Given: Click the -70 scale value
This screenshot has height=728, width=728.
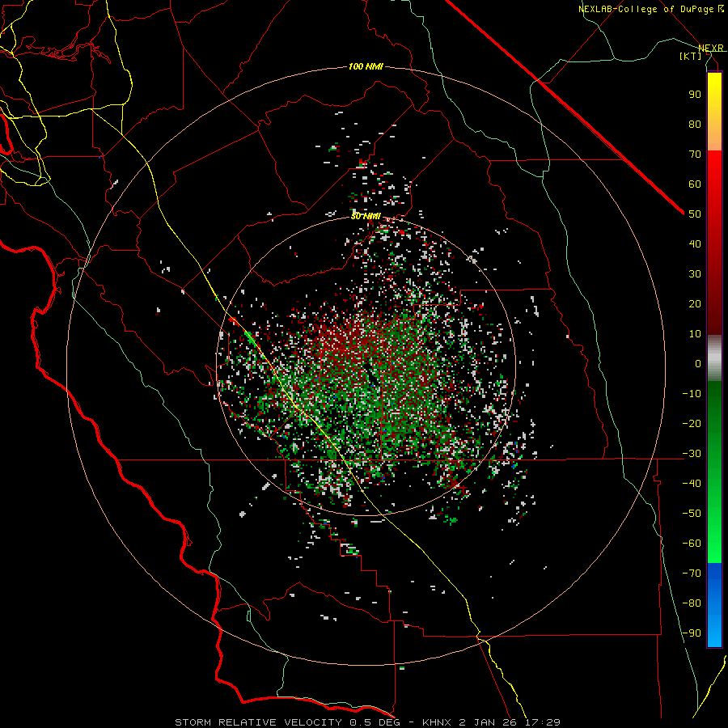Looking at the screenshot, I should point(692,573).
